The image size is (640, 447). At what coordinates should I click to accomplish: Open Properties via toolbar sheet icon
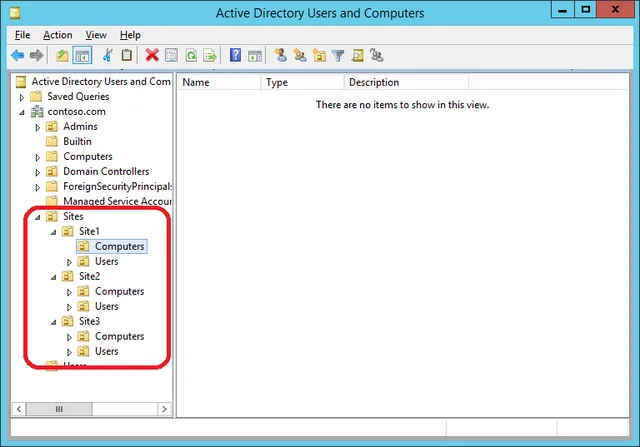171,55
